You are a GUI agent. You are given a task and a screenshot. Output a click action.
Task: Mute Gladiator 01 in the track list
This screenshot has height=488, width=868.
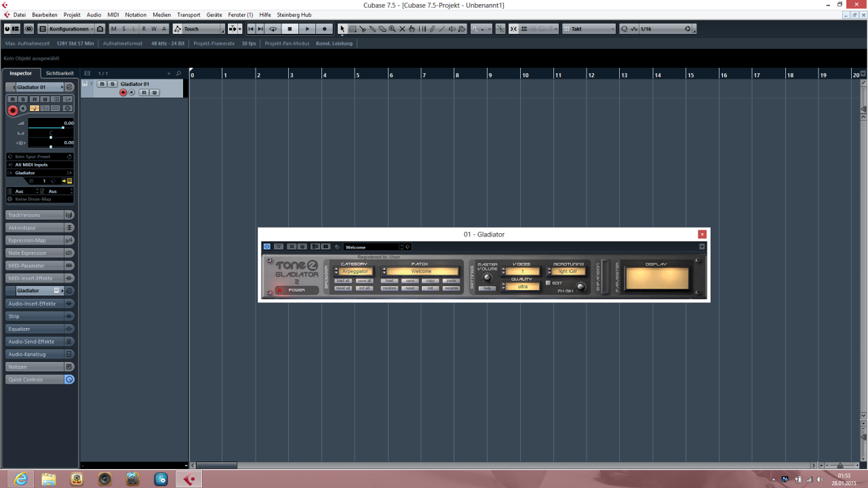[102, 84]
